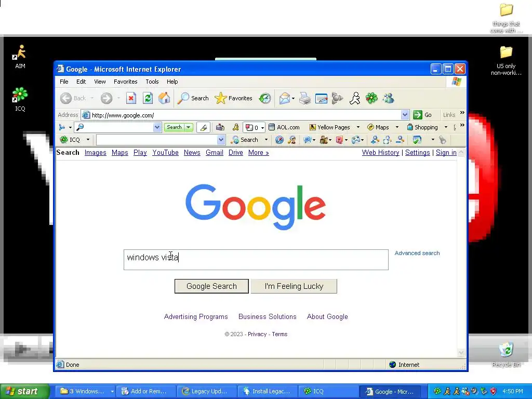Expand the AOL toolbar search history dropdown
The image size is (532, 399).
(x=157, y=127)
